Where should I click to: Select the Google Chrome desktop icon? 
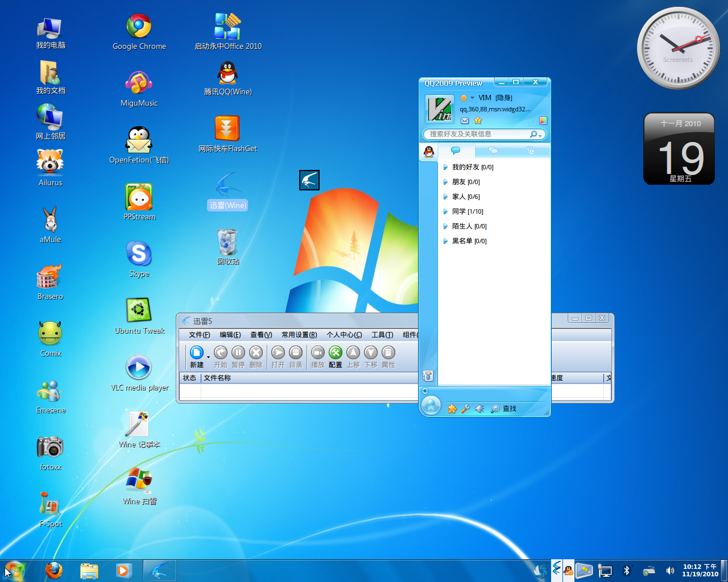point(139,32)
